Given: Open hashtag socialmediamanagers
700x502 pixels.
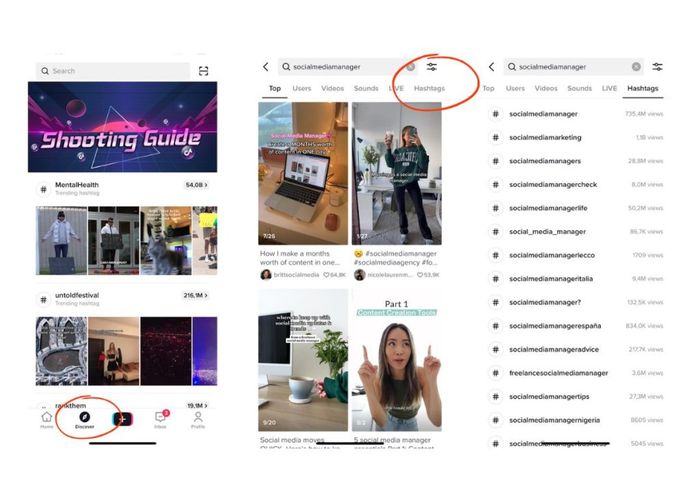Looking at the screenshot, I should click(x=576, y=161).
